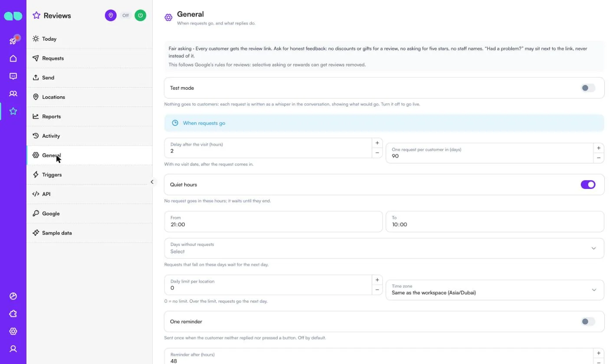Collapse the sidebar with the chevron arrow

click(x=152, y=182)
